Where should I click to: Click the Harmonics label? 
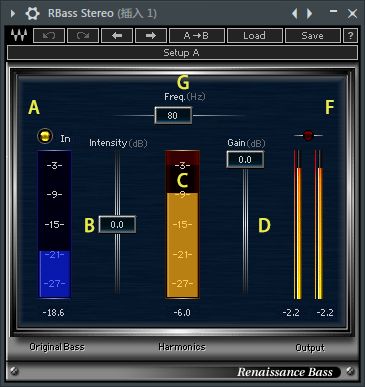182,347
